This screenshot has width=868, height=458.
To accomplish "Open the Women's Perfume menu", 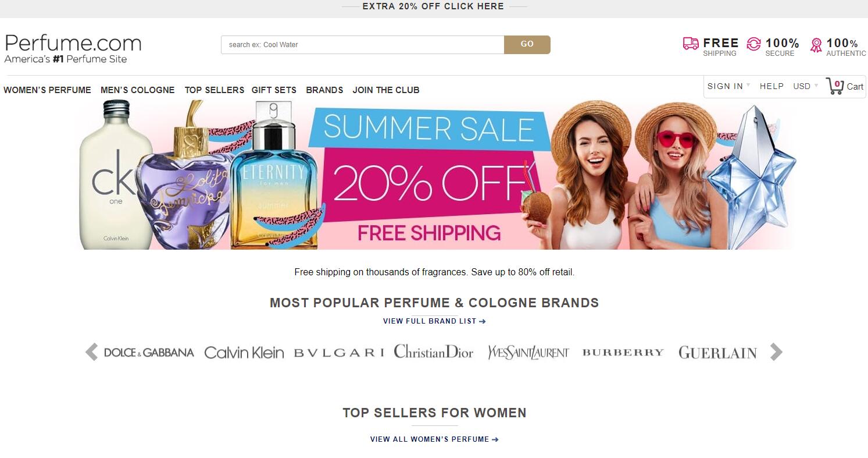I will pos(47,90).
